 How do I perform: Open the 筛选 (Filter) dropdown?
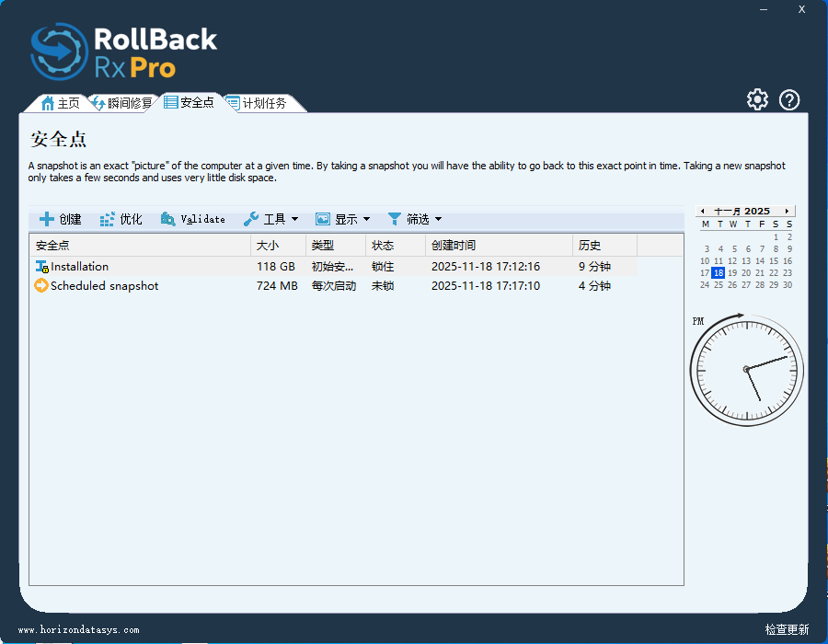point(414,218)
